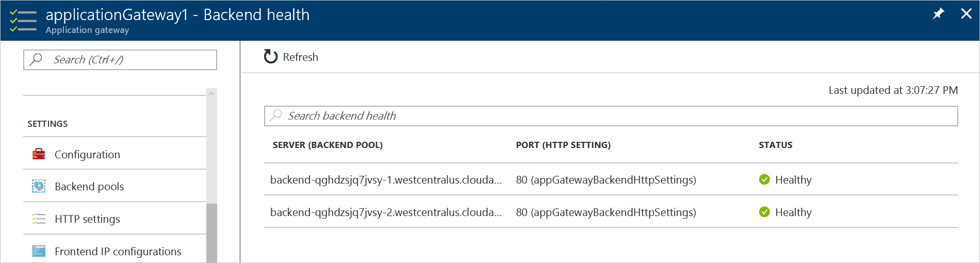The width and height of the screenshot is (980, 263).
Task: Close the Backend health blade
Action: pyautogui.click(x=966, y=14)
